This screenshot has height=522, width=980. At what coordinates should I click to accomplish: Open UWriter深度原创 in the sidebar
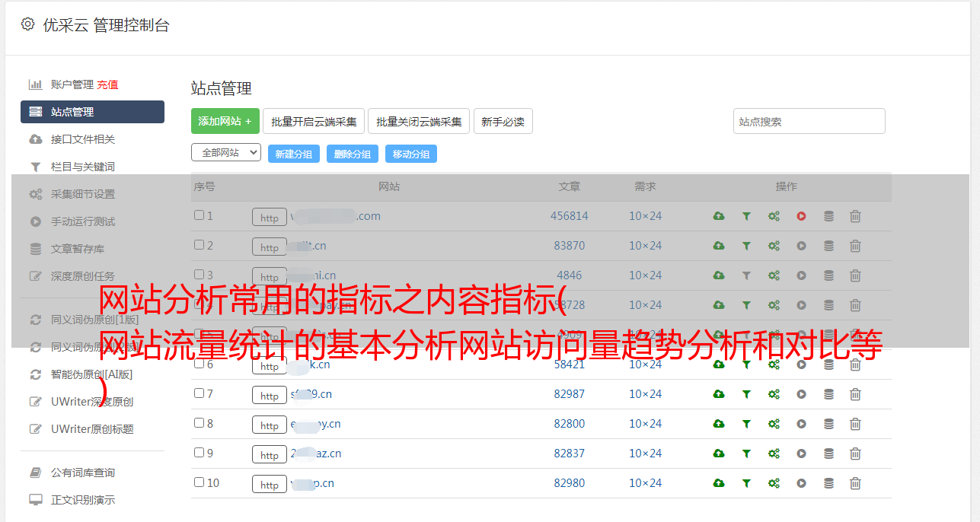tap(92, 402)
